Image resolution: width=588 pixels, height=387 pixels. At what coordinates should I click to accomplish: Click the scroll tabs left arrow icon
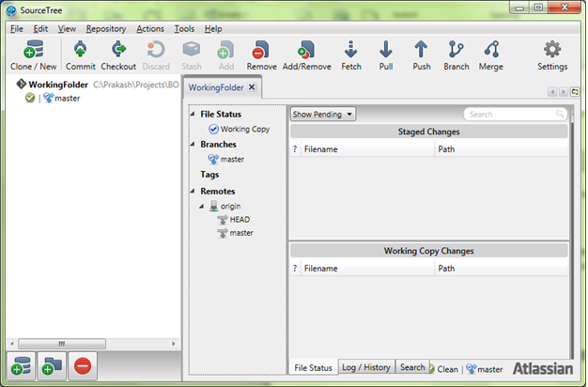pyautogui.click(x=552, y=92)
